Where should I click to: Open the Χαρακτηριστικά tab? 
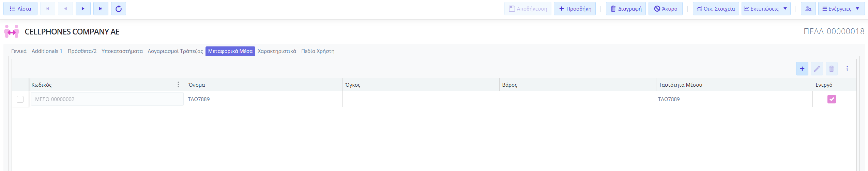click(277, 51)
